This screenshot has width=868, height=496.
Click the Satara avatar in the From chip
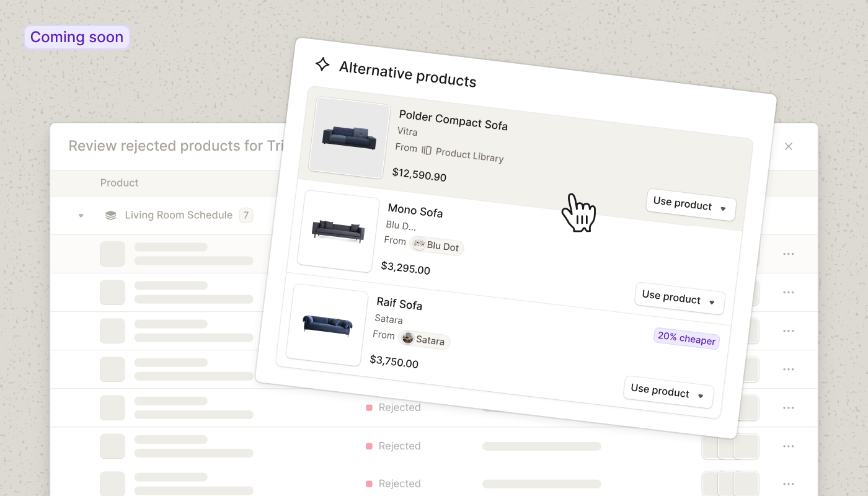(408, 338)
